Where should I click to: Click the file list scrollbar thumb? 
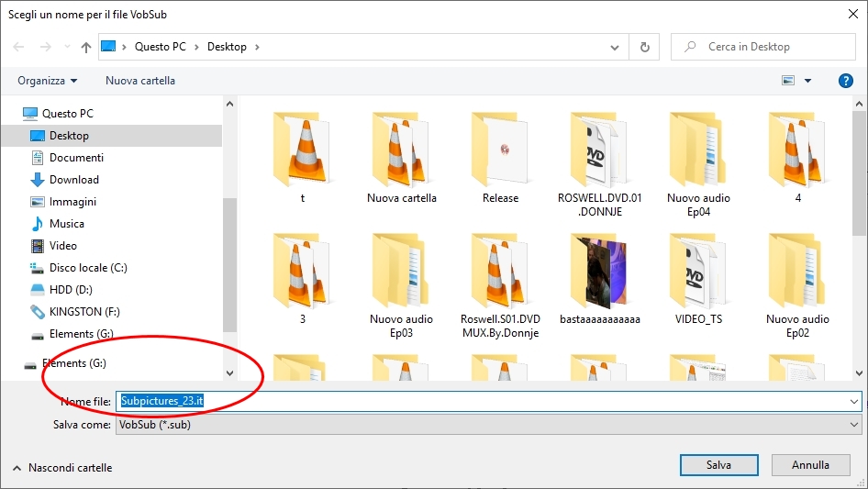[x=859, y=174]
